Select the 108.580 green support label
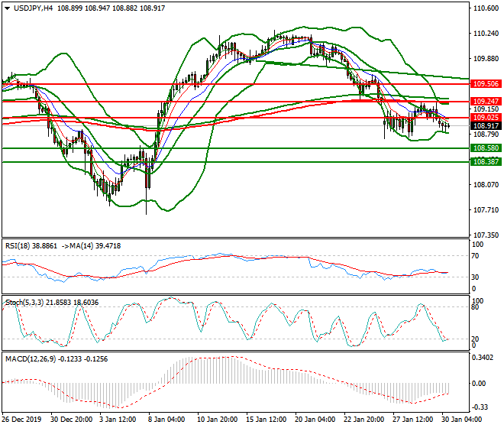The height and width of the screenshot is (428, 504). tap(486, 148)
